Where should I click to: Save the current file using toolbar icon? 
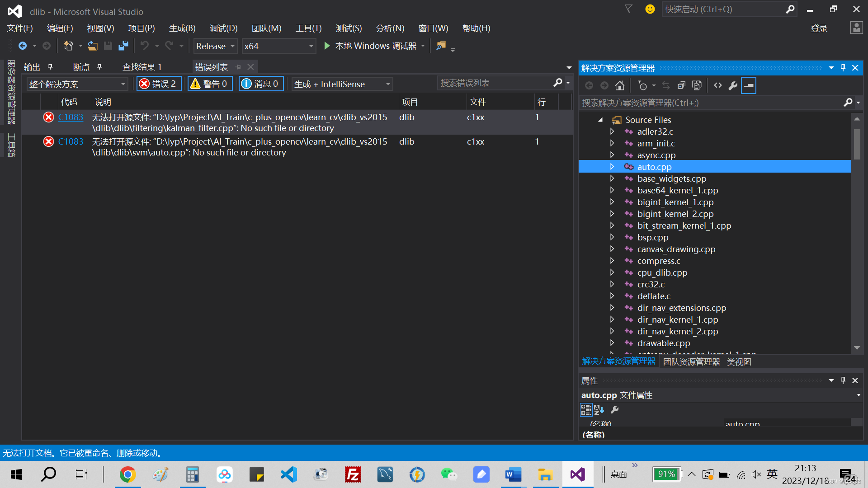(108, 46)
